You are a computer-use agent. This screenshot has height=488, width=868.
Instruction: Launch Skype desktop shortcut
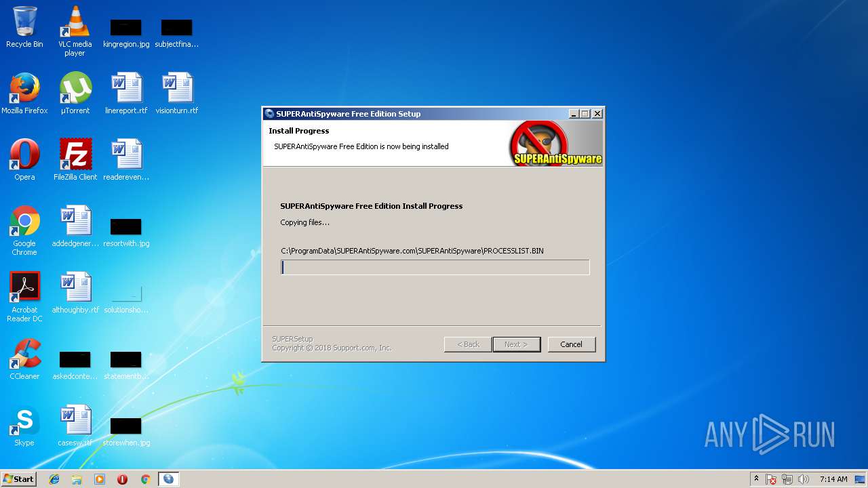(x=24, y=426)
